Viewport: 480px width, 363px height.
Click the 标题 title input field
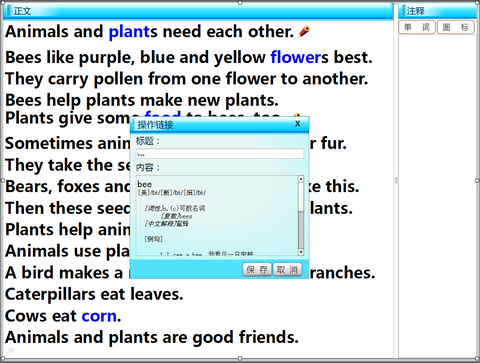tap(220, 154)
